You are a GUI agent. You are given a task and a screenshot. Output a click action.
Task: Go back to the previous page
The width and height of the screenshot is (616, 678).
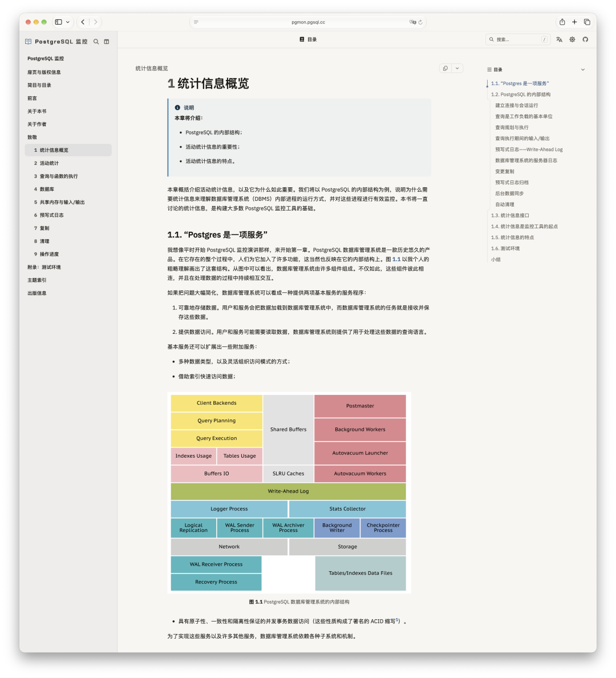(x=83, y=22)
